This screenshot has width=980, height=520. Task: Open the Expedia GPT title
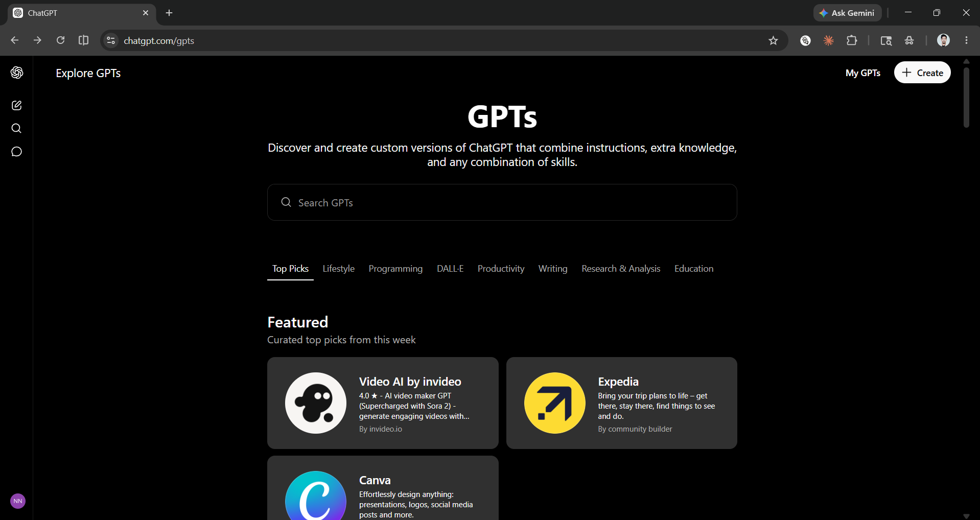(x=618, y=382)
